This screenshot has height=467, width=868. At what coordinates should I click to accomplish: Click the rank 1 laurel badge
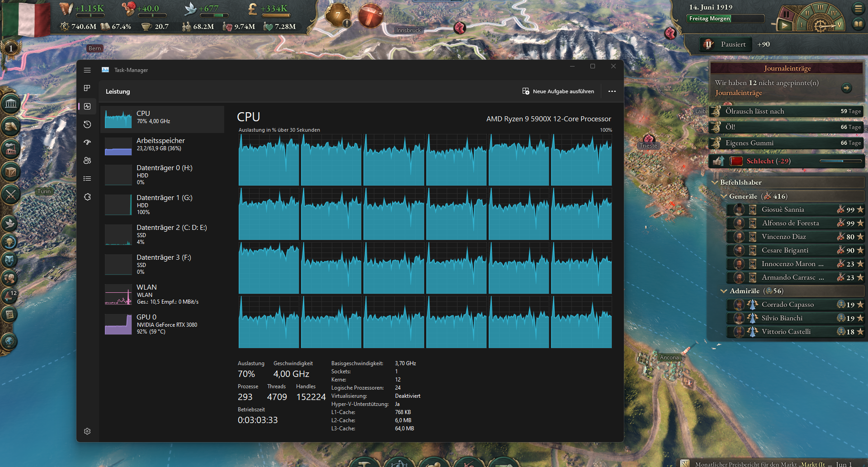pyautogui.click(x=11, y=48)
